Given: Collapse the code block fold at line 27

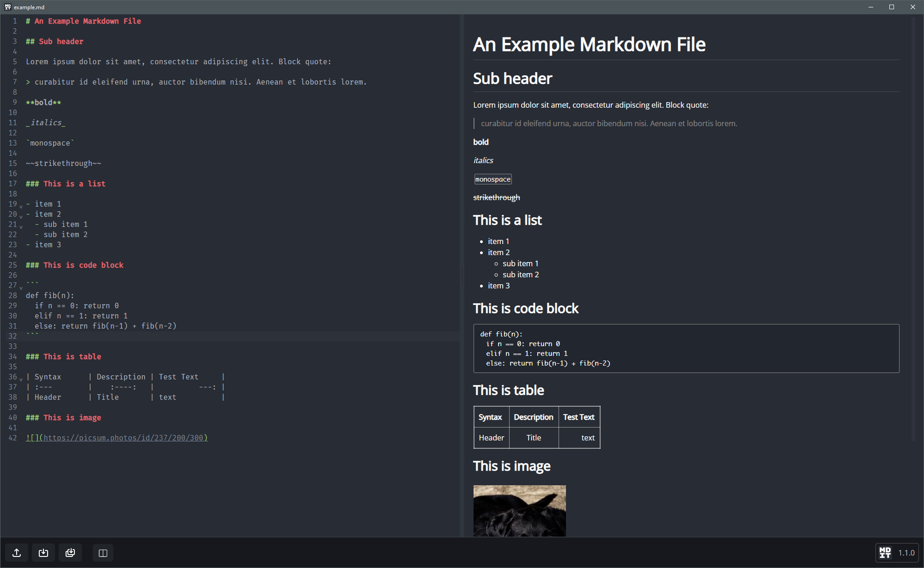Looking at the screenshot, I should click(x=21, y=287).
